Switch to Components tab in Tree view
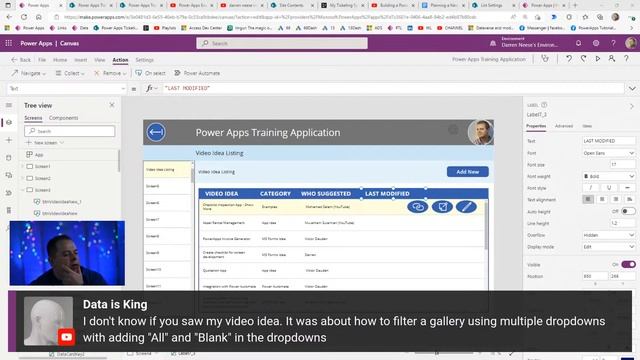This screenshot has height=360, width=640. (x=63, y=118)
